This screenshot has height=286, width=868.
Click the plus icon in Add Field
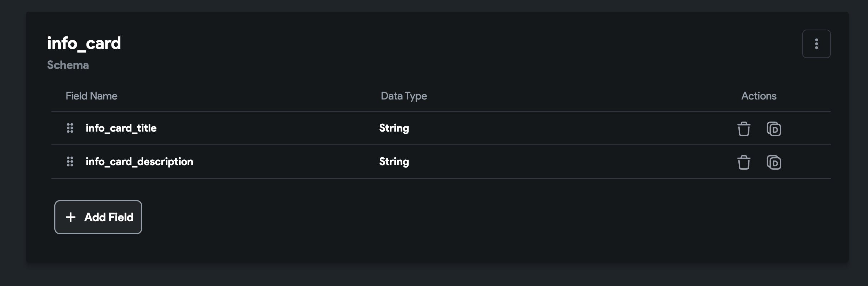click(x=71, y=217)
